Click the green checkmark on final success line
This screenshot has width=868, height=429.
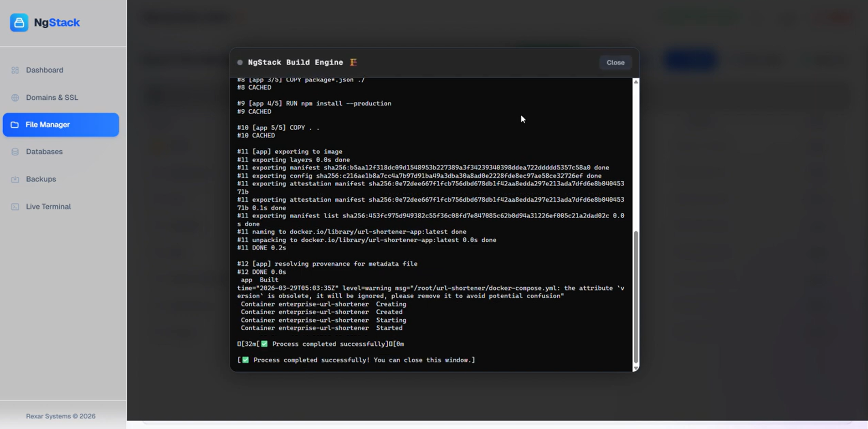(246, 360)
